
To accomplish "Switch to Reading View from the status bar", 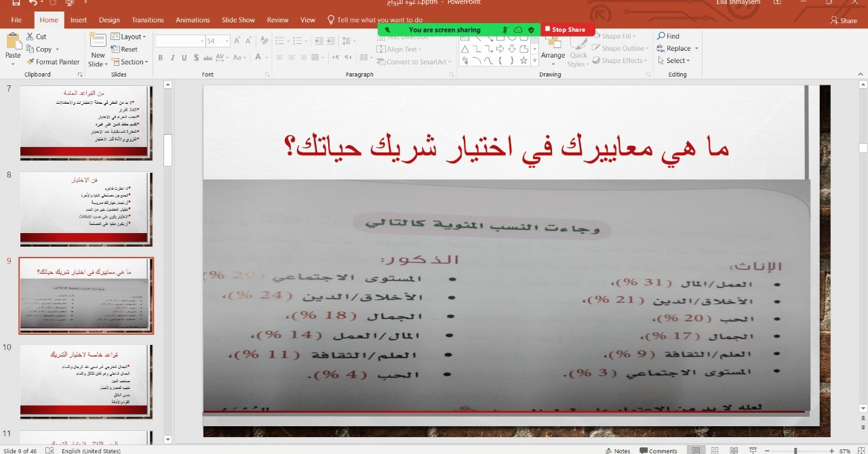I will pos(734,451).
